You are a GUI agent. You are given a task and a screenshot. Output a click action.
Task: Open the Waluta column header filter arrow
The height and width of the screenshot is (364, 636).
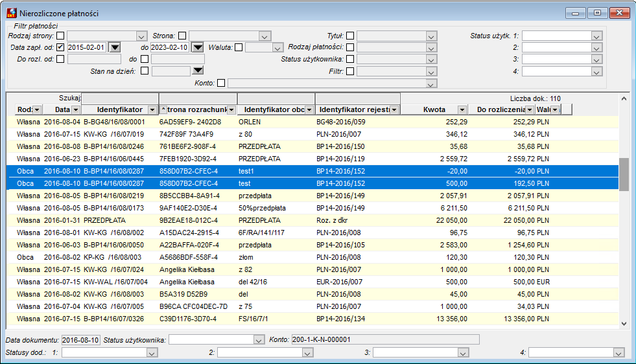pyautogui.click(x=555, y=110)
